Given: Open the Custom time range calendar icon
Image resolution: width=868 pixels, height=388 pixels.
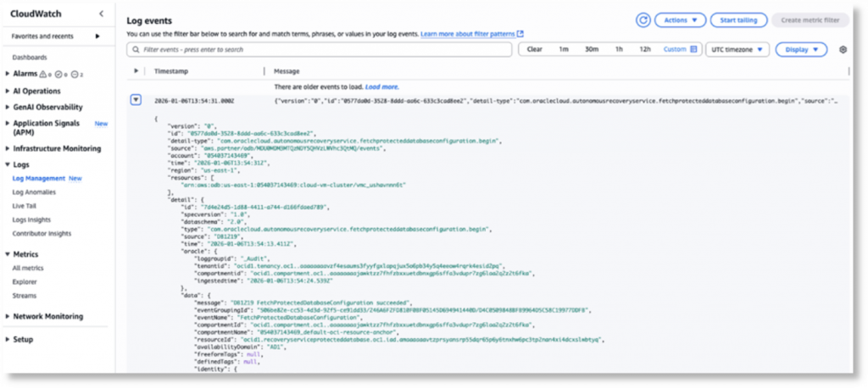Looking at the screenshot, I should pos(693,49).
